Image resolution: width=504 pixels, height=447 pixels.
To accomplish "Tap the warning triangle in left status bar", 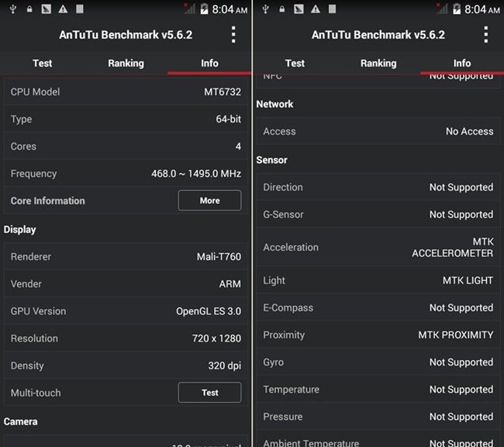I will point(62,9).
